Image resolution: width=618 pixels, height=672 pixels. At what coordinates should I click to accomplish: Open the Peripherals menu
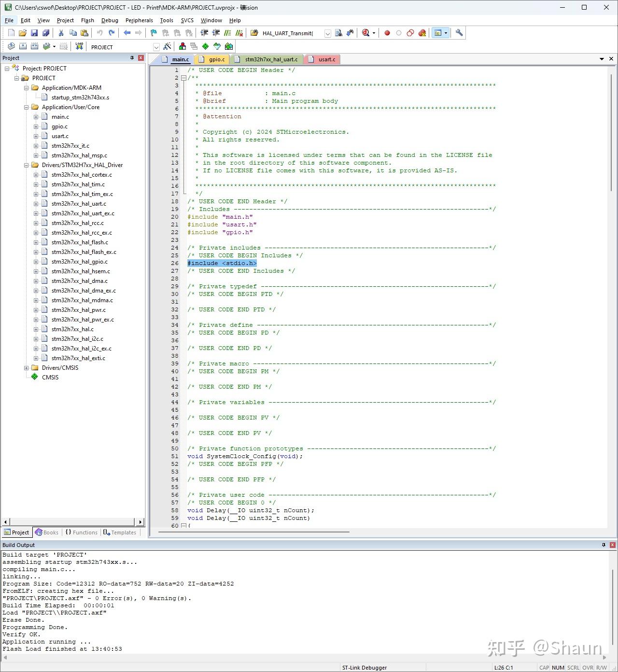139,20
